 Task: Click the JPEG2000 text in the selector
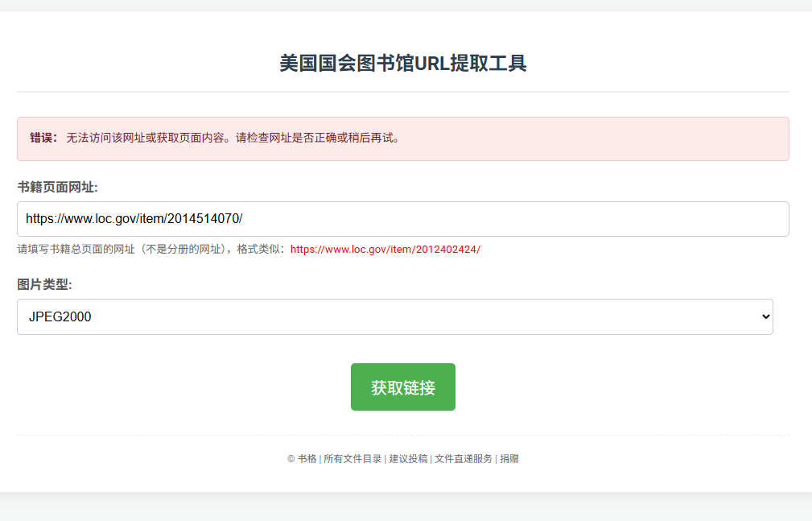click(x=60, y=316)
